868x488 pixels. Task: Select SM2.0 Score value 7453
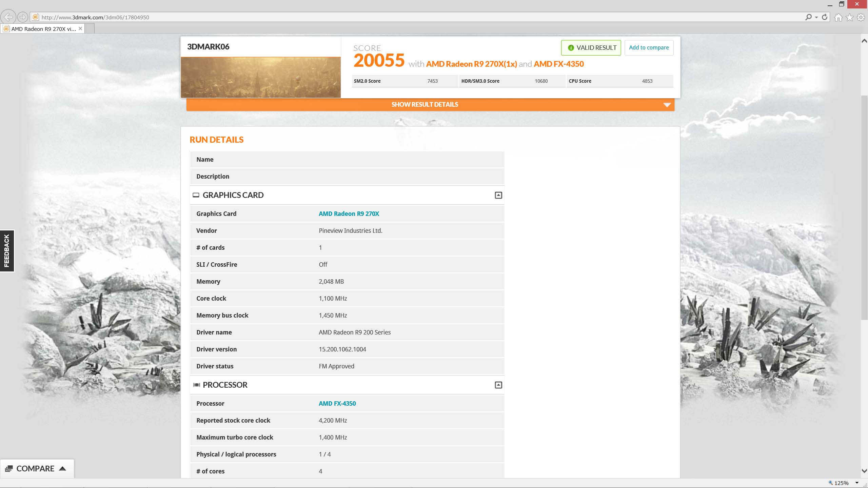(x=432, y=81)
